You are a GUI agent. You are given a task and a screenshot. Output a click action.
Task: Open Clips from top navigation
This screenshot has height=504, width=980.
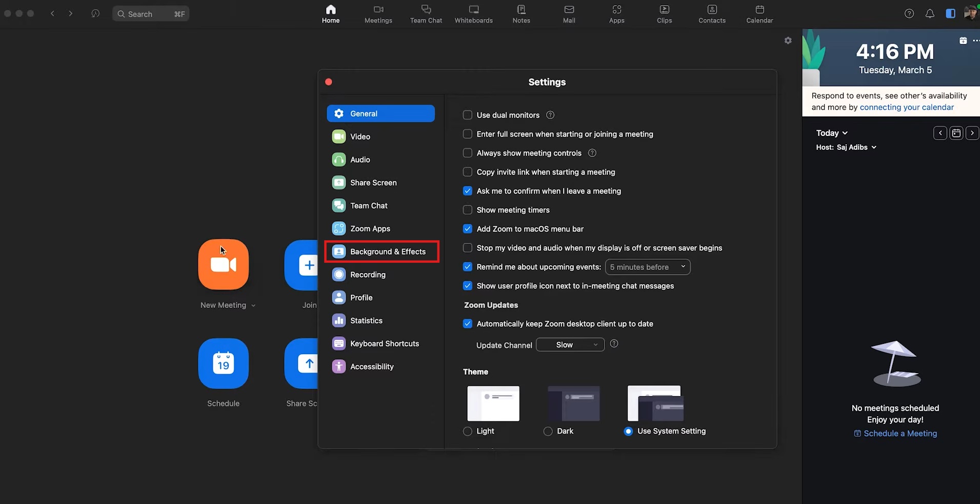(664, 14)
